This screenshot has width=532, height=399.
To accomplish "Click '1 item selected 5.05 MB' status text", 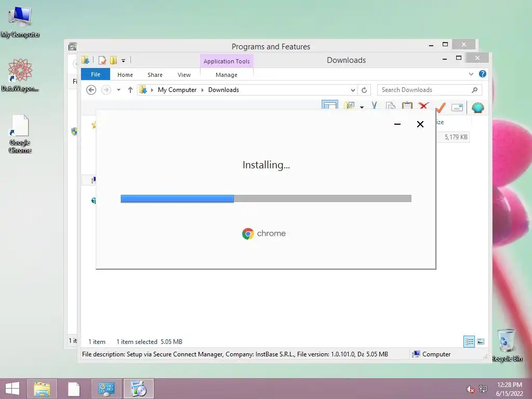I will pyautogui.click(x=149, y=342).
